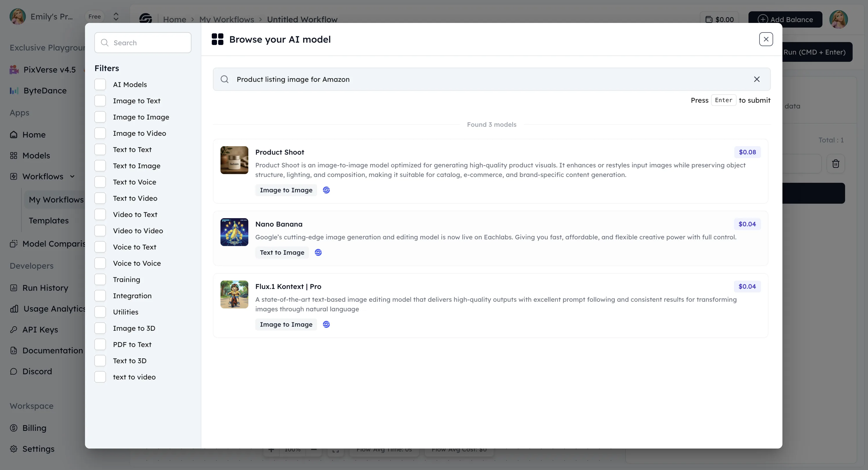Image resolution: width=868 pixels, height=470 pixels.
Task: Click the Eachlabs logo beside Product Shoot tag
Action: tap(326, 190)
